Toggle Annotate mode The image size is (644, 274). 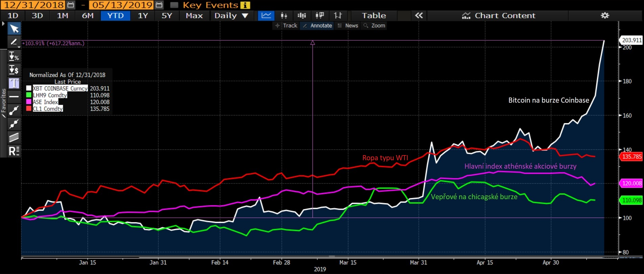pyautogui.click(x=317, y=26)
